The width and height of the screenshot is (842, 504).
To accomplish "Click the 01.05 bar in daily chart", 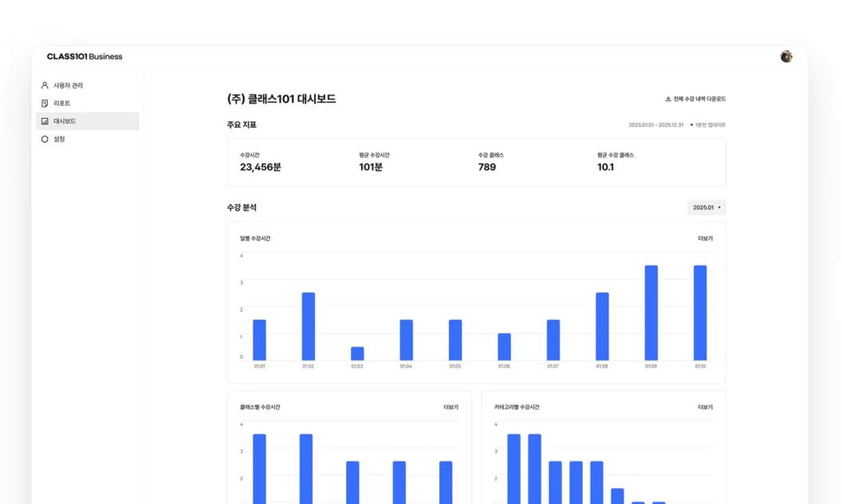I will (455, 340).
